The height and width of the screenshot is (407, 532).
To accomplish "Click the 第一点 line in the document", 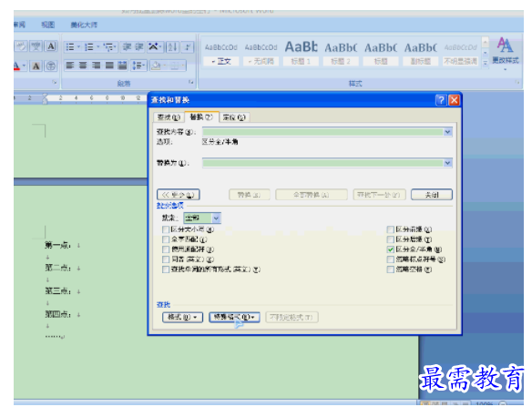I will [x=57, y=245].
